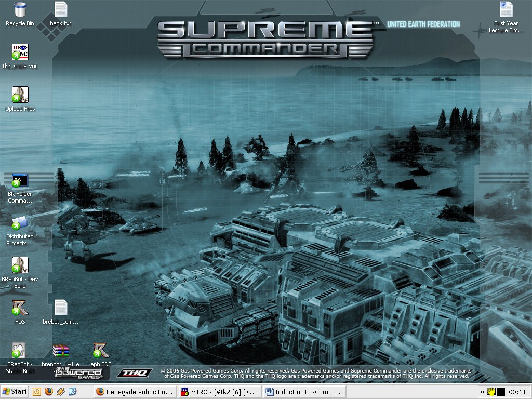
Task: Open the Upload Files shortcut
Action: (x=20, y=95)
